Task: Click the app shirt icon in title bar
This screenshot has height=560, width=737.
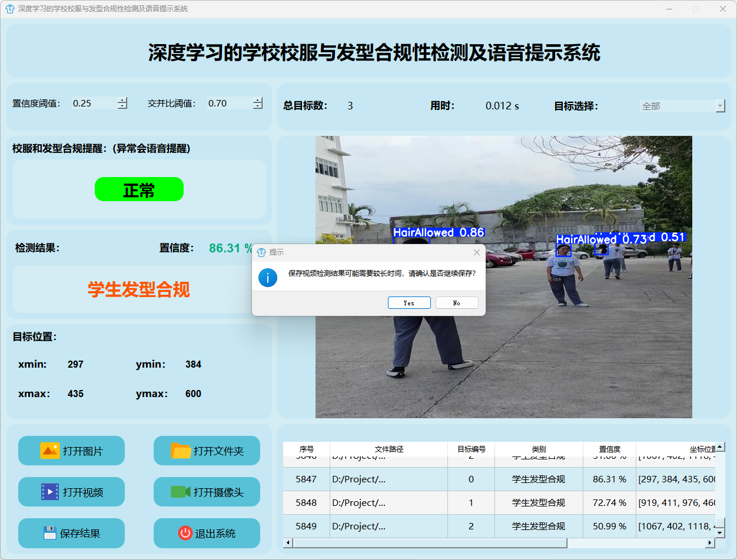Action: 9,9
